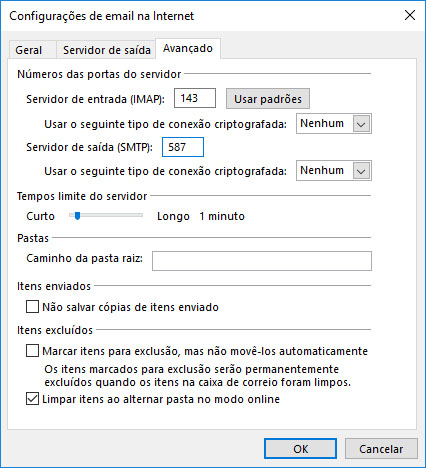Uncheck Limpar itens ao alternar pasta checkbox
Viewport: 426px width, 468px height.
click(x=32, y=399)
